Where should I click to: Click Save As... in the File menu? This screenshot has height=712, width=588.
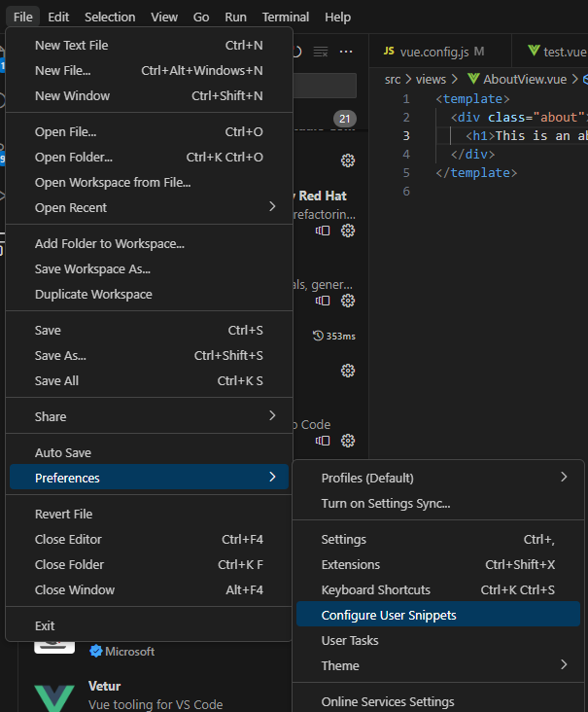[x=149, y=356]
